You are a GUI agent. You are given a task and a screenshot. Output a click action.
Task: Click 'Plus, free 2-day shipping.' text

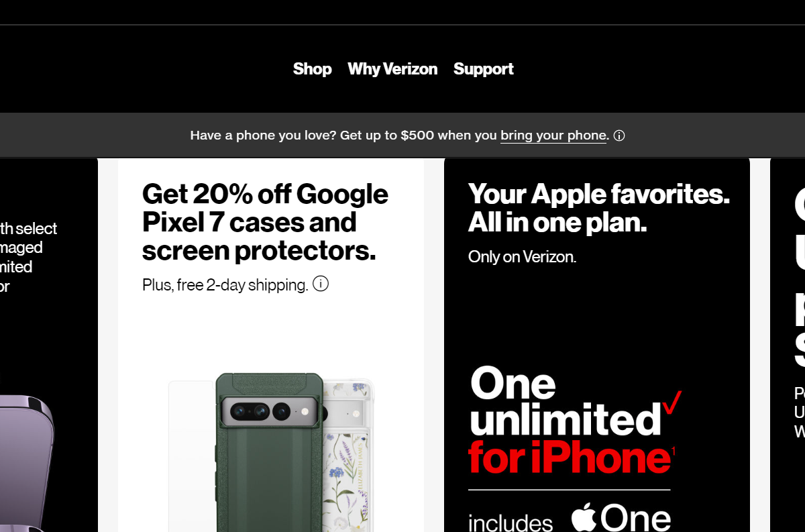[x=225, y=284]
